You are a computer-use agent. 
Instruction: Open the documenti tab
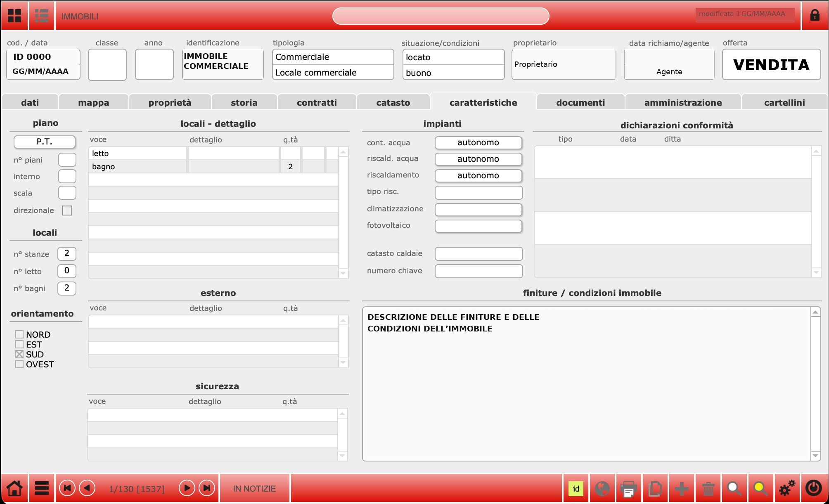click(x=580, y=102)
